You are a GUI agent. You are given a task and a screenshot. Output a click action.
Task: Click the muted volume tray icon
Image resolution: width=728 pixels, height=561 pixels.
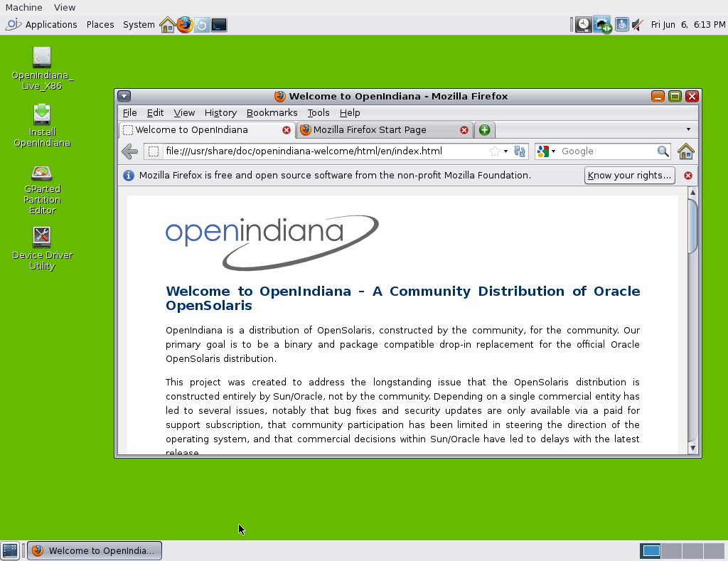pos(638,25)
